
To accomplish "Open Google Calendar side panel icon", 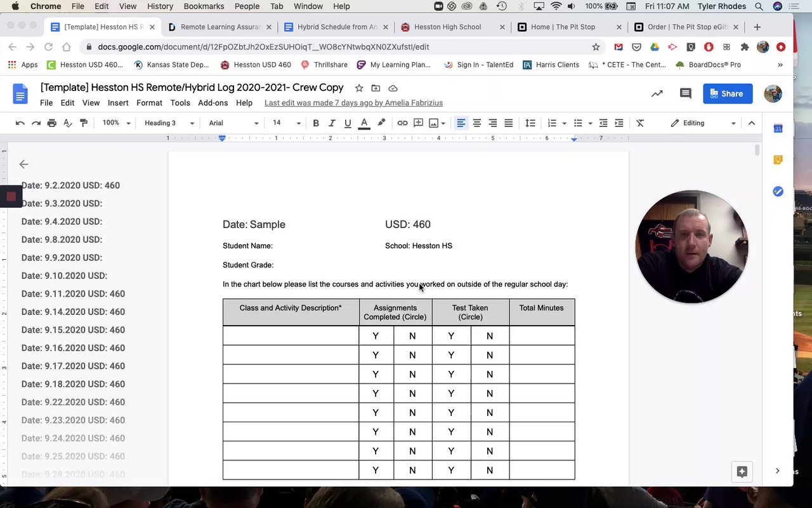I will tap(778, 129).
